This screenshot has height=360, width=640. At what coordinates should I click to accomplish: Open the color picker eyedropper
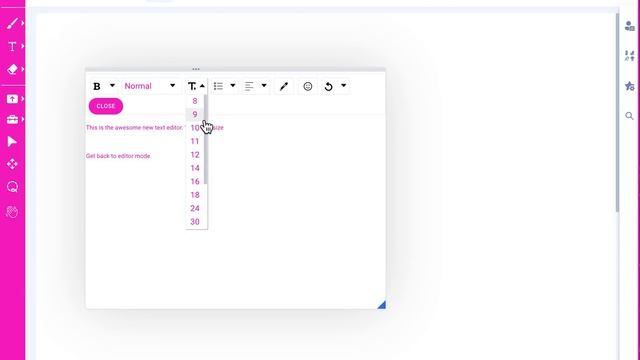click(x=284, y=86)
